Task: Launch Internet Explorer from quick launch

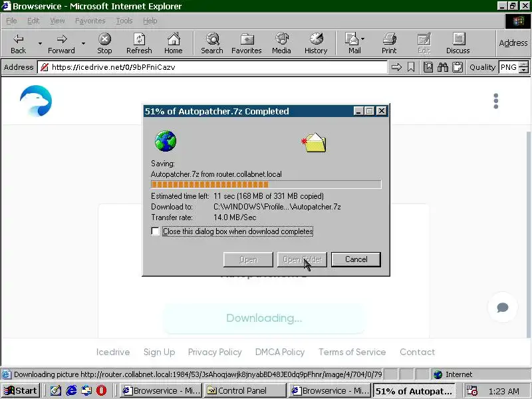Action: [x=71, y=390]
